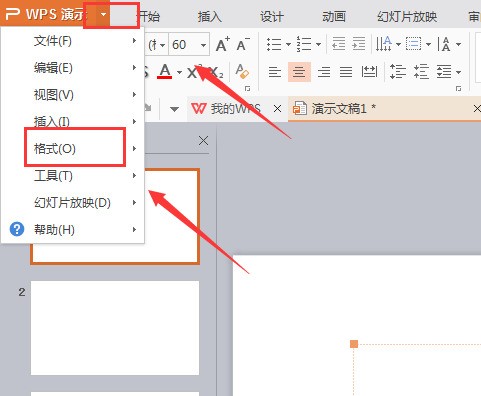Click the WPS Presentation logo icon
The width and height of the screenshot is (481, 396).
click(13, 14)
